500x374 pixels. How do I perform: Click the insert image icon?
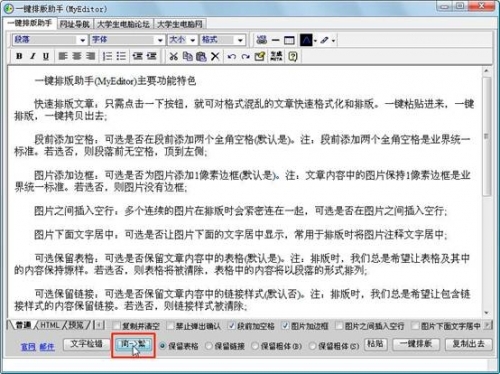(262, 40)
